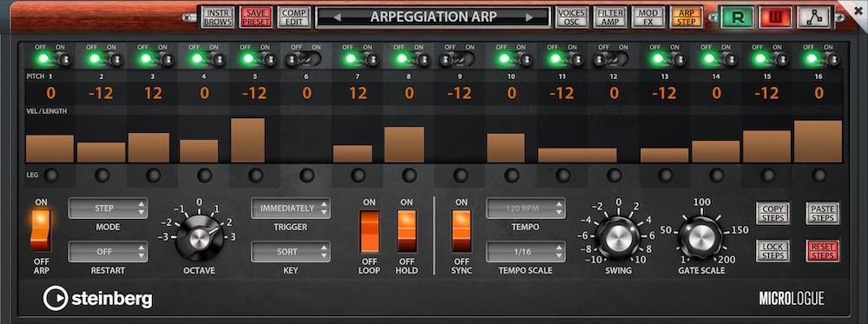This screenshot has height=324, width=868.
Task: Toggle the HOLD switch
Action: 407,230
